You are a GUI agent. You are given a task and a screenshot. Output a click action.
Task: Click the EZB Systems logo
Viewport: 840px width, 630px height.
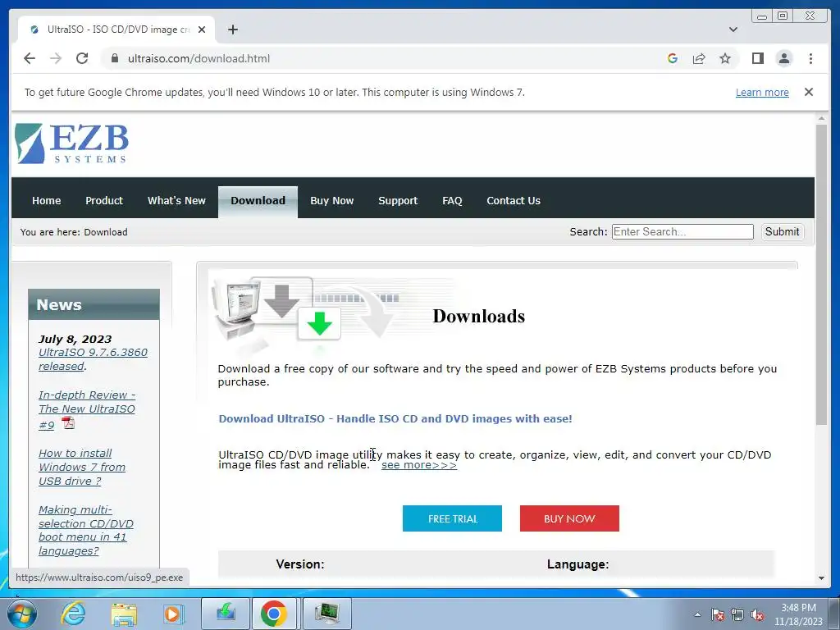point(72,143)
